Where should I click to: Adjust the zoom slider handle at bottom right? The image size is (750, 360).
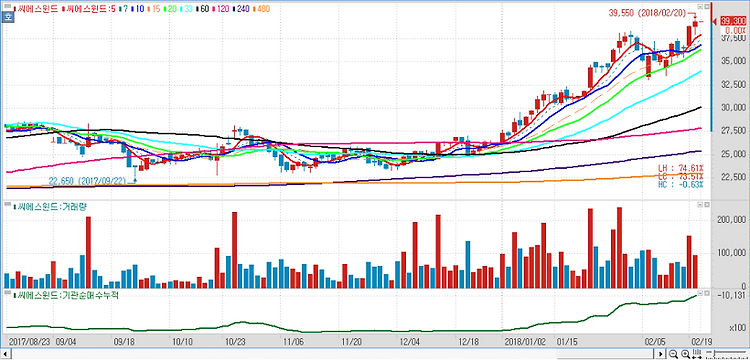(x=714, y=353)
